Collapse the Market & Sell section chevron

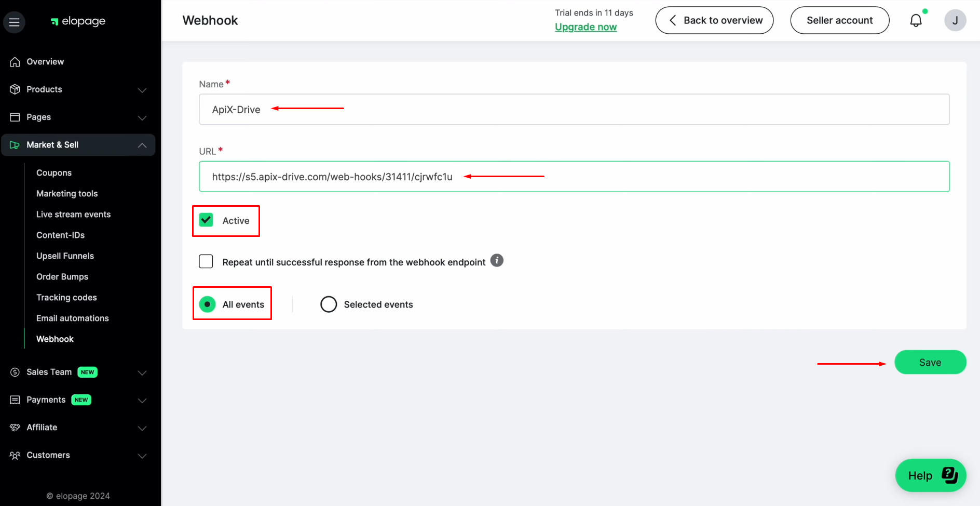click(x=142, y=145)
